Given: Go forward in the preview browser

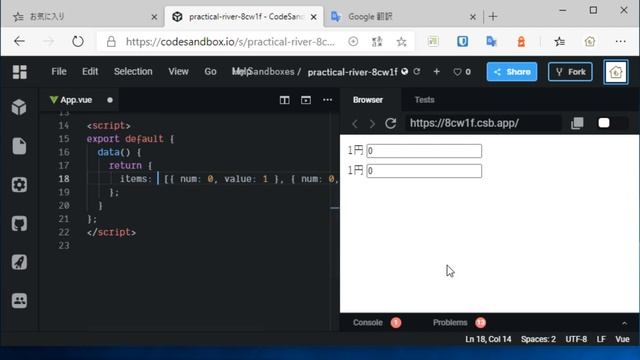Looking at the screenshot, I should pyautogui.click(x=372, y=123).
